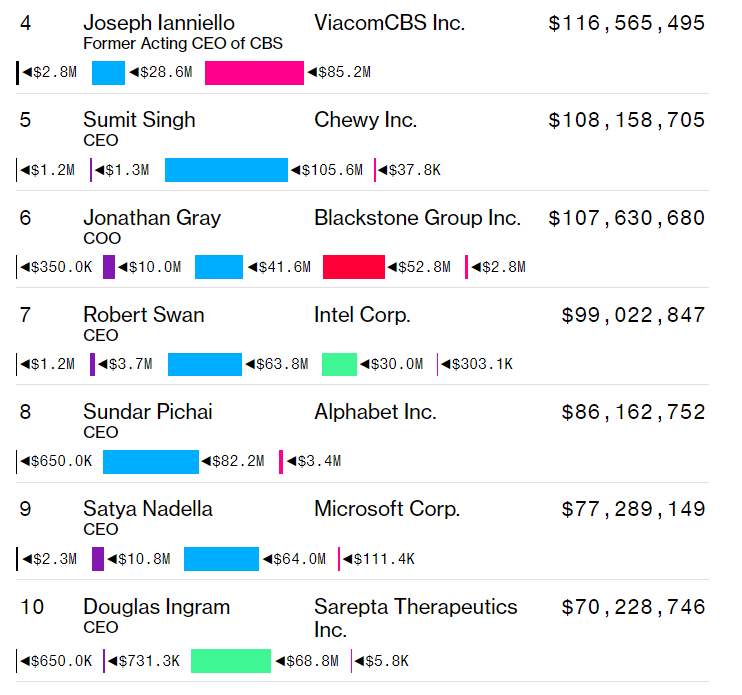742x695 pixels.
Task: Select Robert Swan's $99,022,847 total
Action: 633,315
